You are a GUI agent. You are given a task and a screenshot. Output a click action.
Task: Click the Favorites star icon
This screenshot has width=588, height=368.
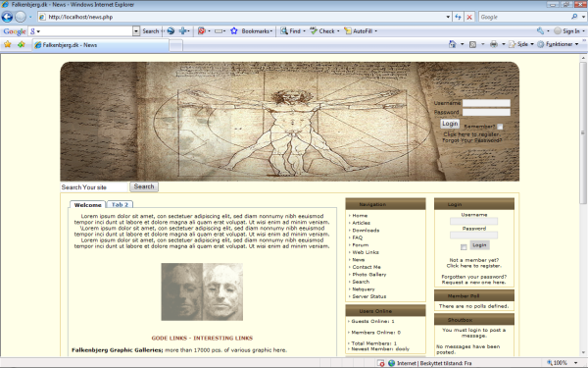coord(8,45)
